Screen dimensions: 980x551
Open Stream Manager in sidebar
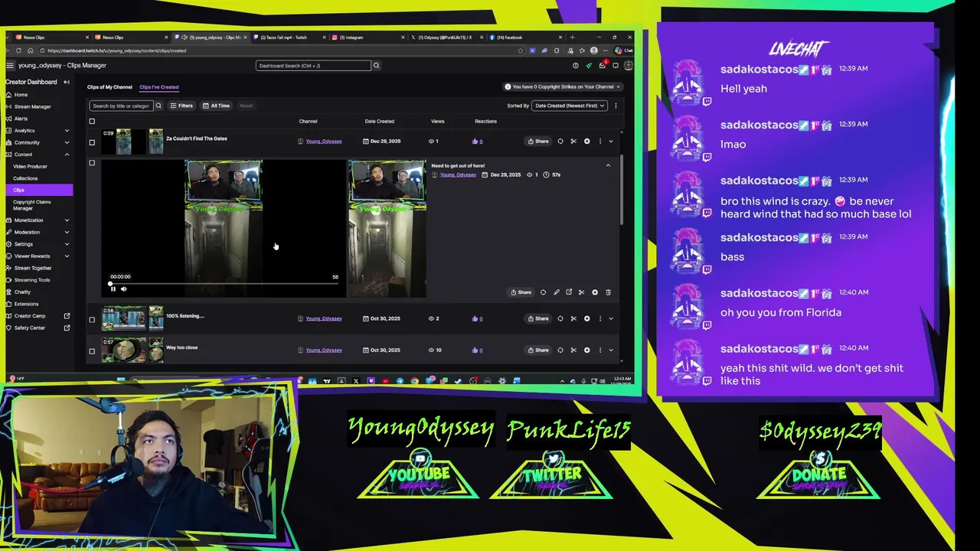pyautogui.click(x=32, y=107)
